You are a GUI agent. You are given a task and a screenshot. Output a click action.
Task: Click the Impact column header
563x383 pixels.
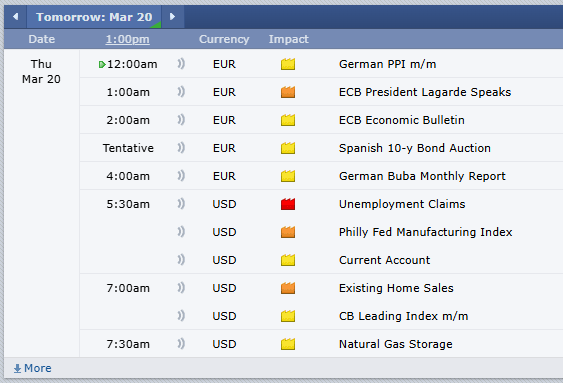pos(289,39)
